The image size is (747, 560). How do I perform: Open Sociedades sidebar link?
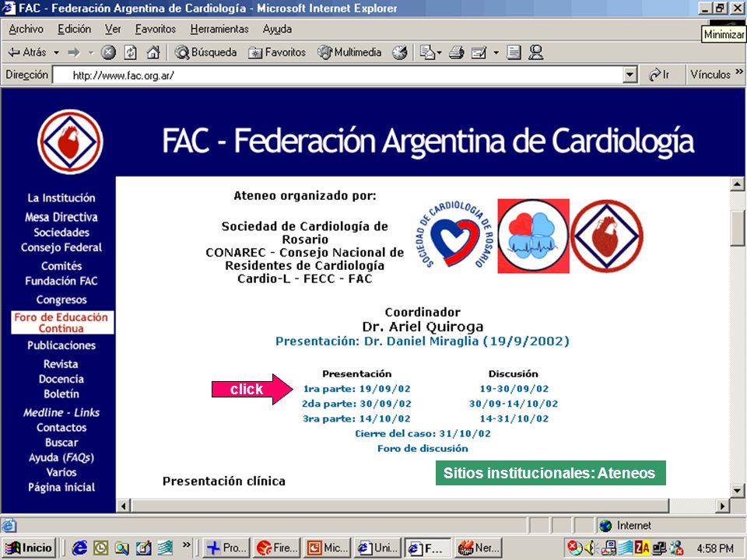[x=61, y=233]
